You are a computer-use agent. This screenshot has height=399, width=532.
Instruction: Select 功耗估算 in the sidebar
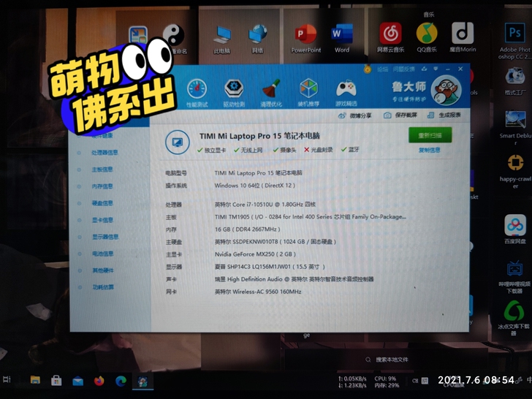click(x=103, y=287)
